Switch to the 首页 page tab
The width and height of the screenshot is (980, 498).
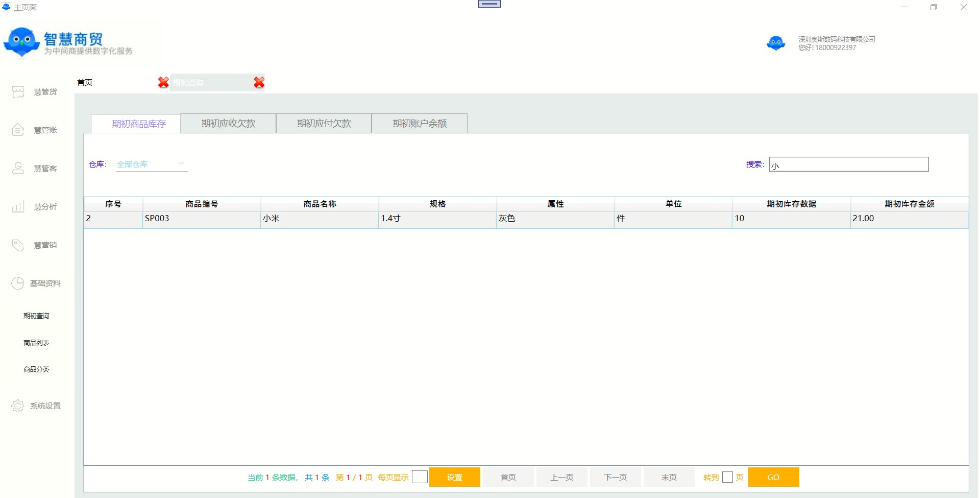[x=85, y=82]
